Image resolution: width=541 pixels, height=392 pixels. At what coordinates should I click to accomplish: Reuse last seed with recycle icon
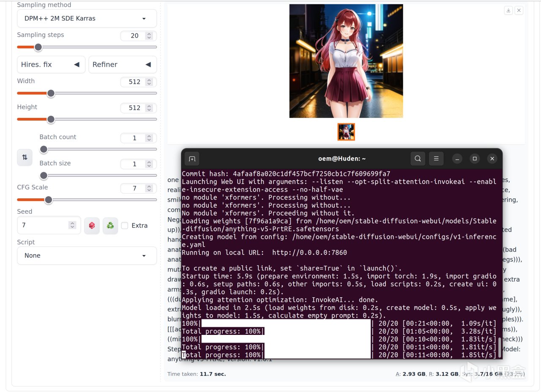(x=110, y=226)
